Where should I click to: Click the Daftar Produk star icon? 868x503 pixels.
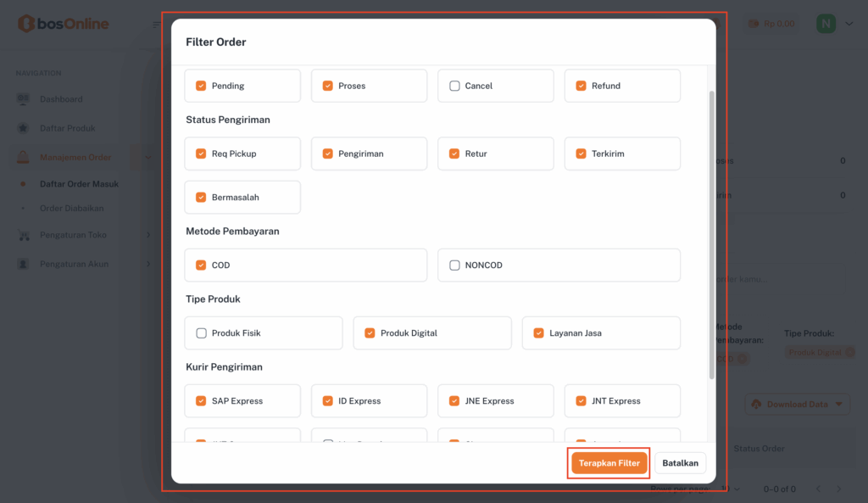[23, 128]
